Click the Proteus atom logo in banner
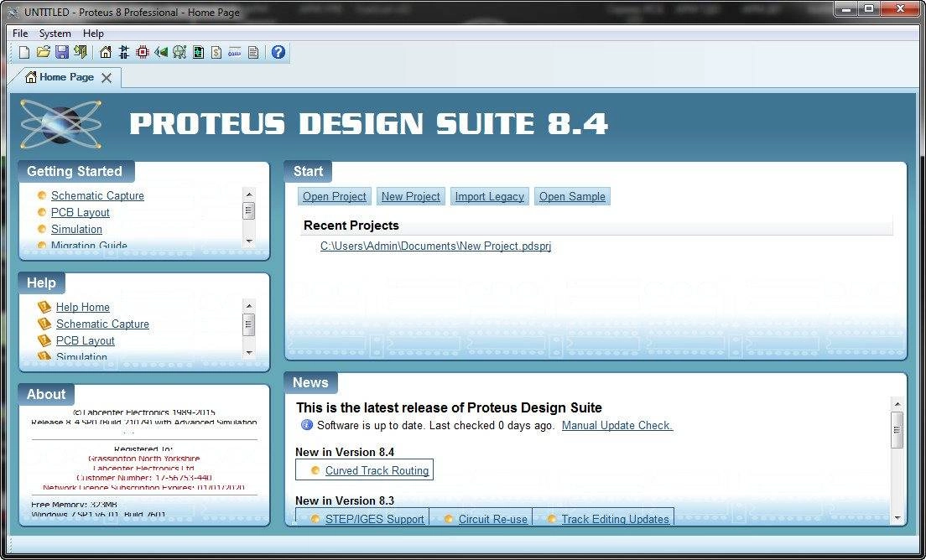Viewport: 926px width, 560px height. [x=61, y=124]
